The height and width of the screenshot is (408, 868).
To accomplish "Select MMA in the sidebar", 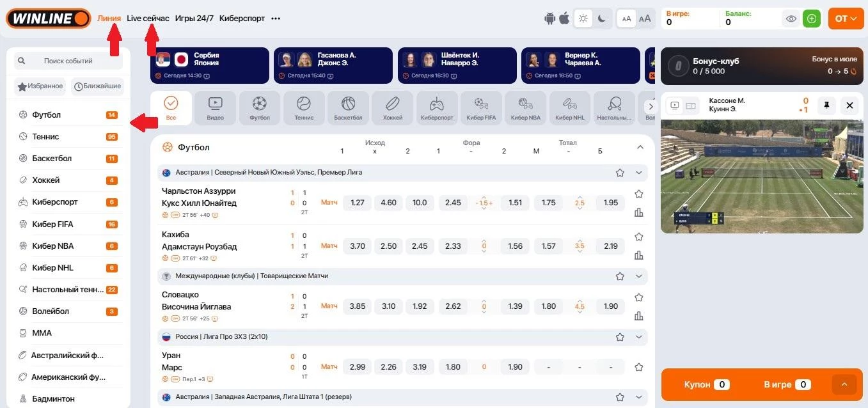I will 68,333.
